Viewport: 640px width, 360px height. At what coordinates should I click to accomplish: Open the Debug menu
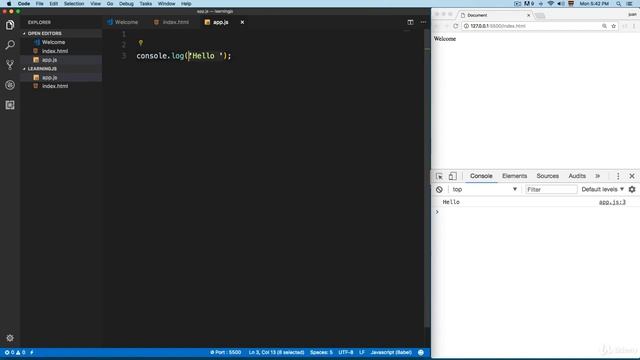click(126, 4)
